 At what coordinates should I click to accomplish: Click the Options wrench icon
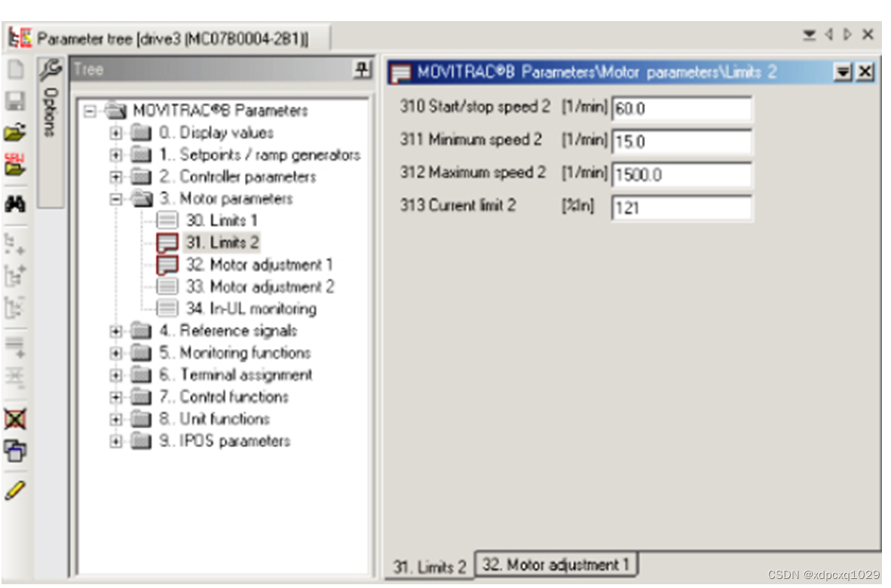coord(50,69)
